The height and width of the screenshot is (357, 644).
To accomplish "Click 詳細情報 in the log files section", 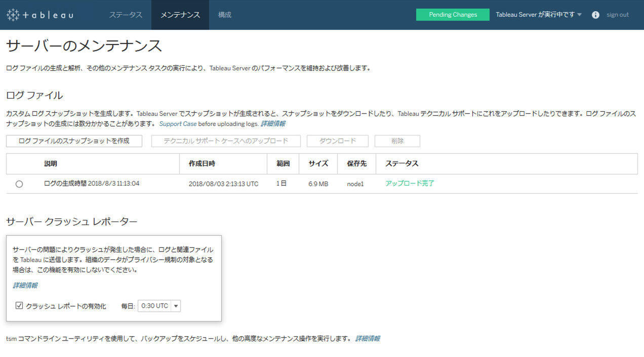I will [x=273, y=123].
